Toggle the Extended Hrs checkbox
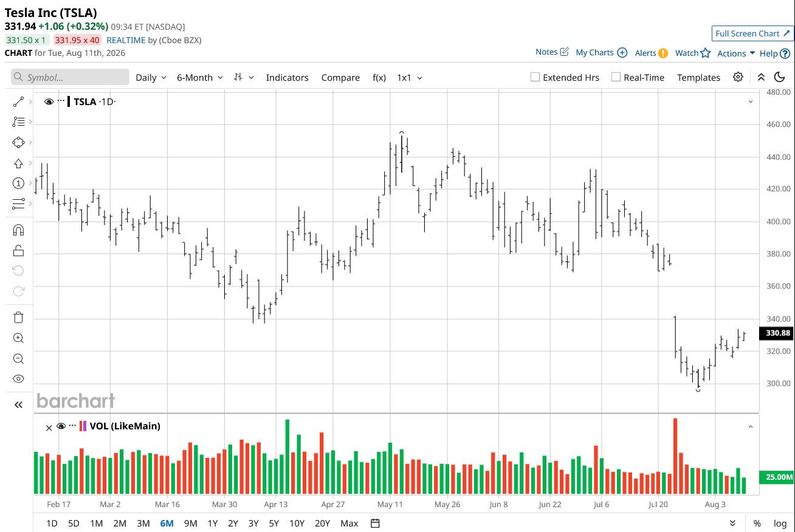Image resolution: width=795 pixels, height=532 pixels. click(535, 77)
